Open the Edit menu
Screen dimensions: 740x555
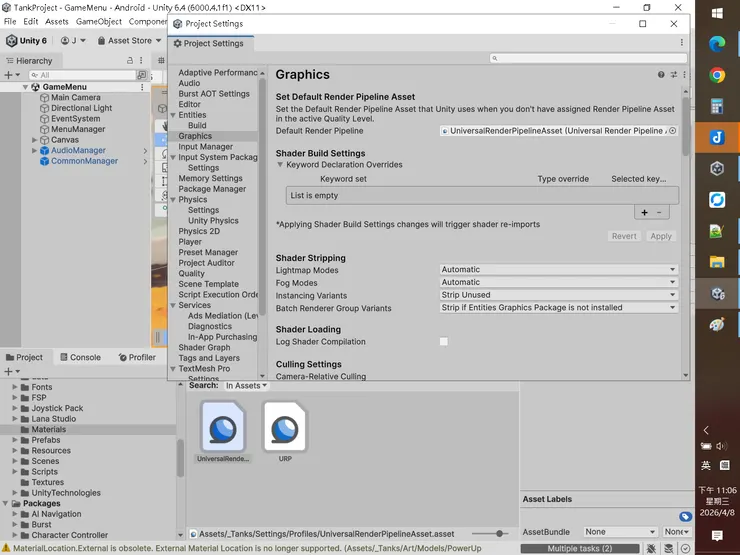(31, 22)
